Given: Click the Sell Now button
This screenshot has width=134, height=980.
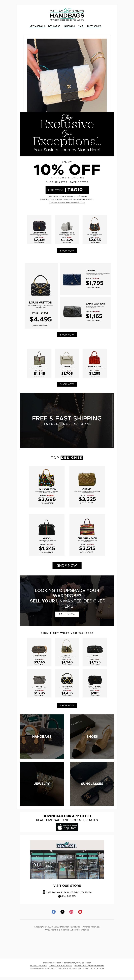Looking at the screenshot, I should 67,614.
